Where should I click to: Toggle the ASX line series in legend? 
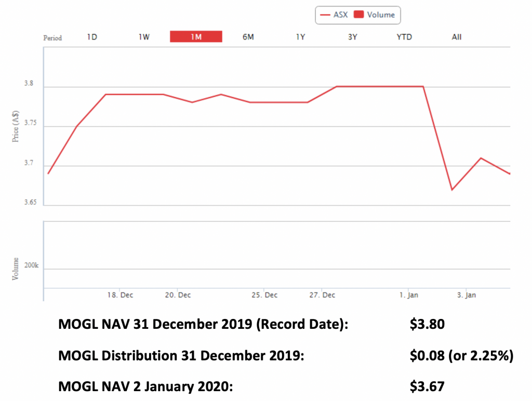pyautogui.click(x=334, y=15)
